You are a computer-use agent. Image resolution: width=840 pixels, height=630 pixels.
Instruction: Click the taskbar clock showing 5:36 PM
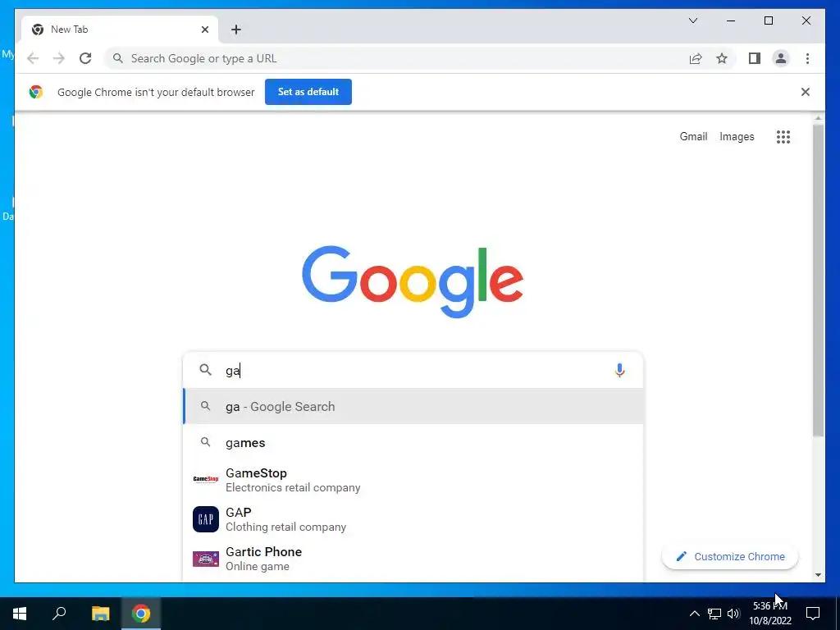tap(769, 614)
